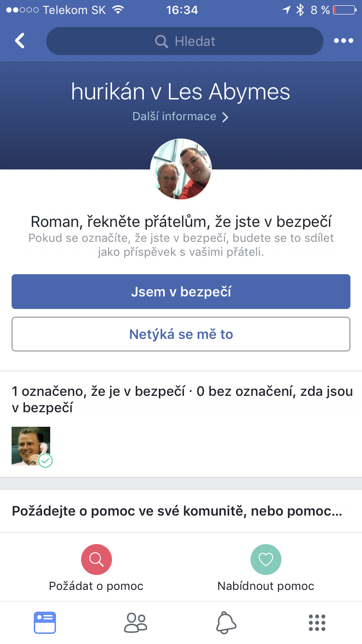Open the News Feed tab icon
This screenshot has width=362, height=644.
click(45, 623)
